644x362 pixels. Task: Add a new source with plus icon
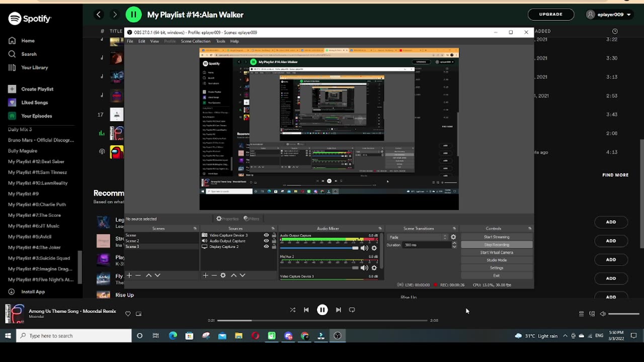pos(205,276)
